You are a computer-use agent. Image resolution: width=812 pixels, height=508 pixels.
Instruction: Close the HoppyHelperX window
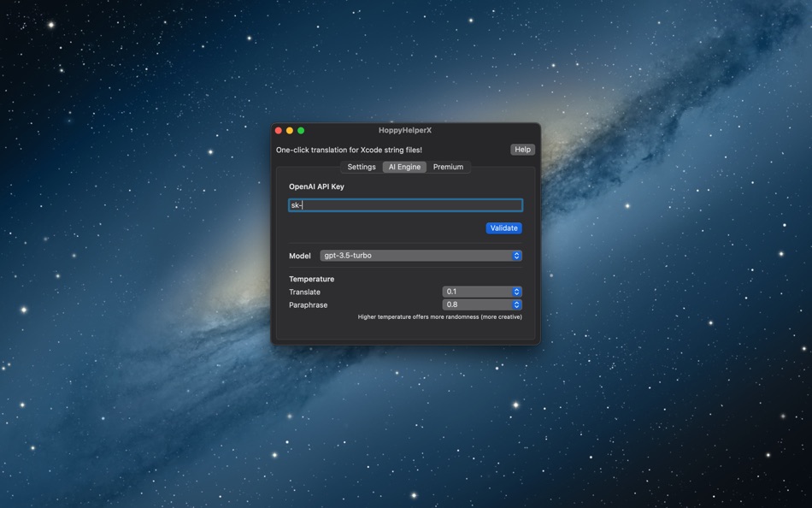[x=279, y=131]
